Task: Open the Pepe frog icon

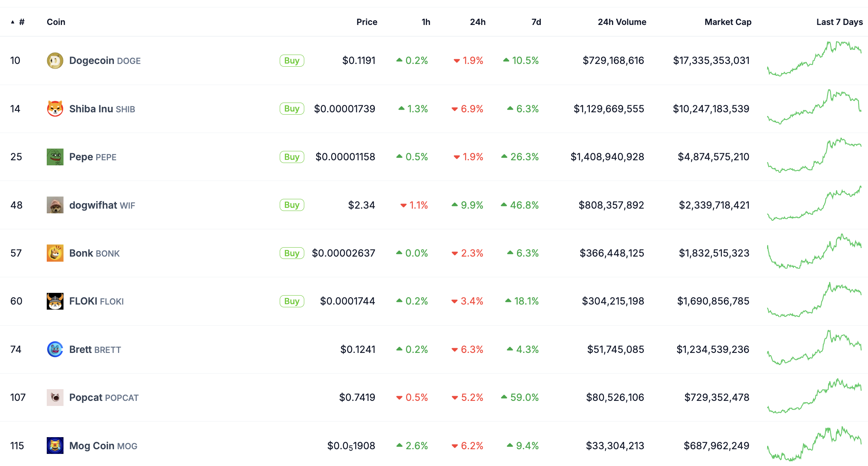Action: tap(55, 157)
